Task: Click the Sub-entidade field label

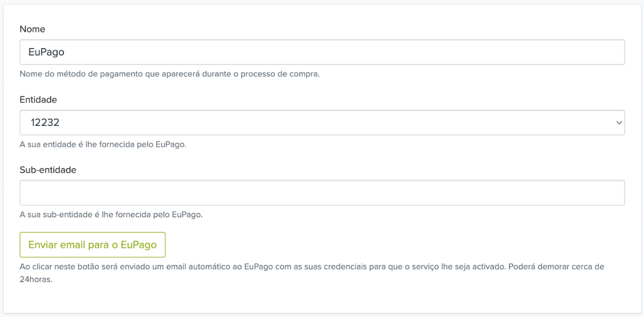Action: pyautogui.click(x=48, y=170)
